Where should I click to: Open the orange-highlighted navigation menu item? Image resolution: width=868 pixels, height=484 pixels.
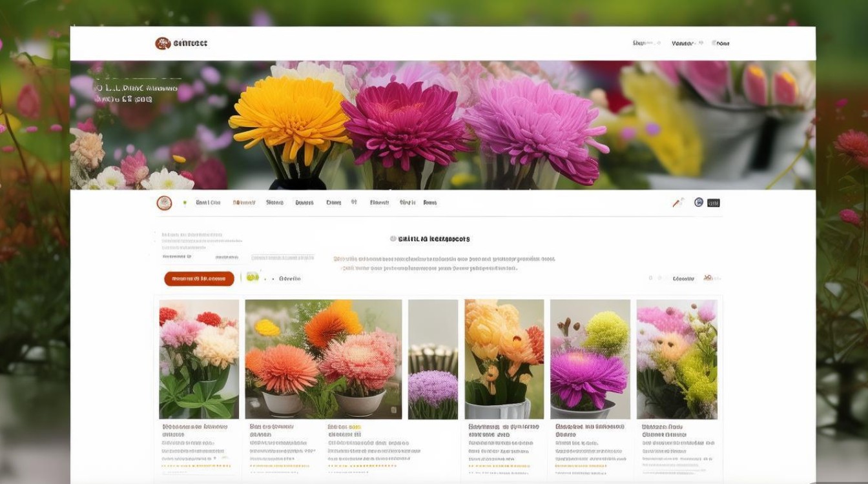click(x=244, y=203)
